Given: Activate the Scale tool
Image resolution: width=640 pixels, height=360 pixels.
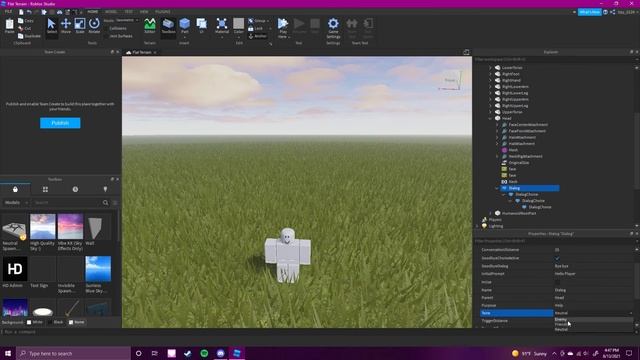Looking at the screenshot, I should coord(80,26).
